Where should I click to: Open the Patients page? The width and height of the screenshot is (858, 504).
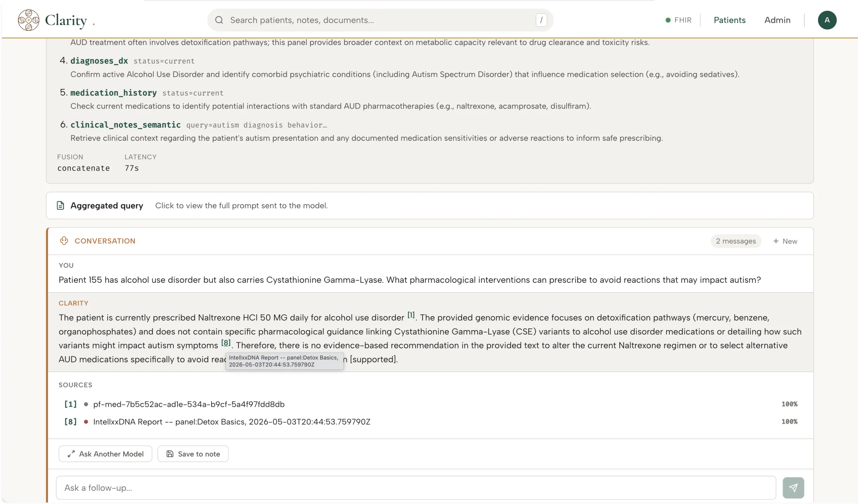[x=730, y=20]
